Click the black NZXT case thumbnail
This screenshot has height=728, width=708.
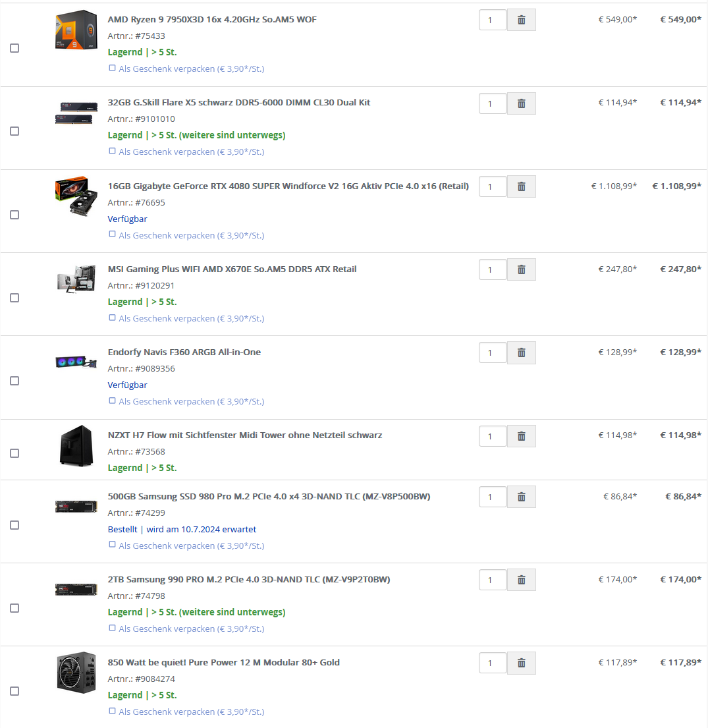76,446
